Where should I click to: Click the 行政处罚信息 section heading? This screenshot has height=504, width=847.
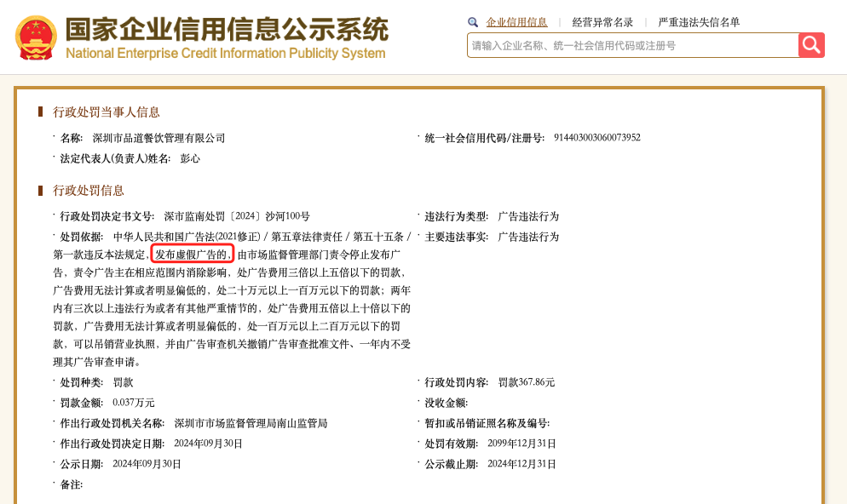click(x=89, y=191)
